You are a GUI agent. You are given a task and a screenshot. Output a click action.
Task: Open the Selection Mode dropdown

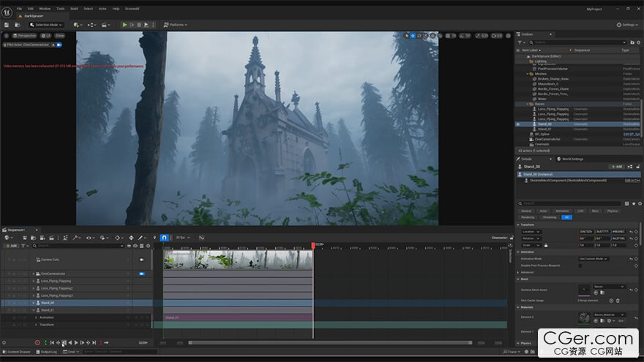pos(47,25)
